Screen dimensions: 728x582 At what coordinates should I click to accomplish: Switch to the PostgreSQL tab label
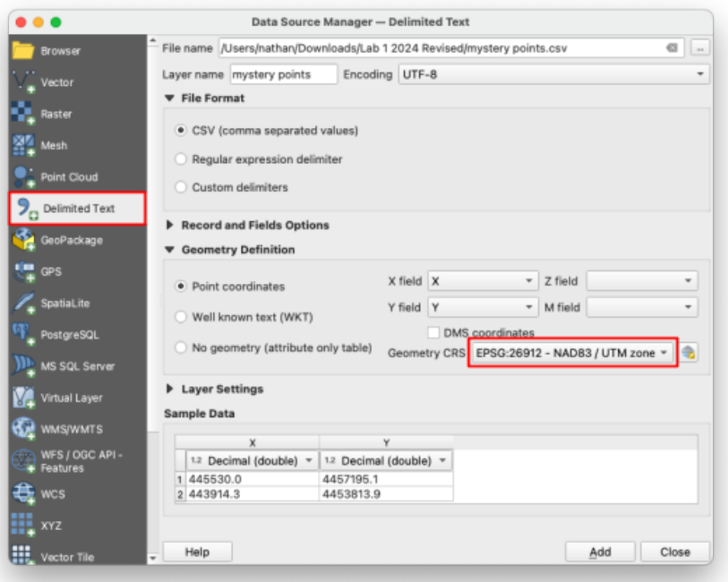tap(70, 335)
